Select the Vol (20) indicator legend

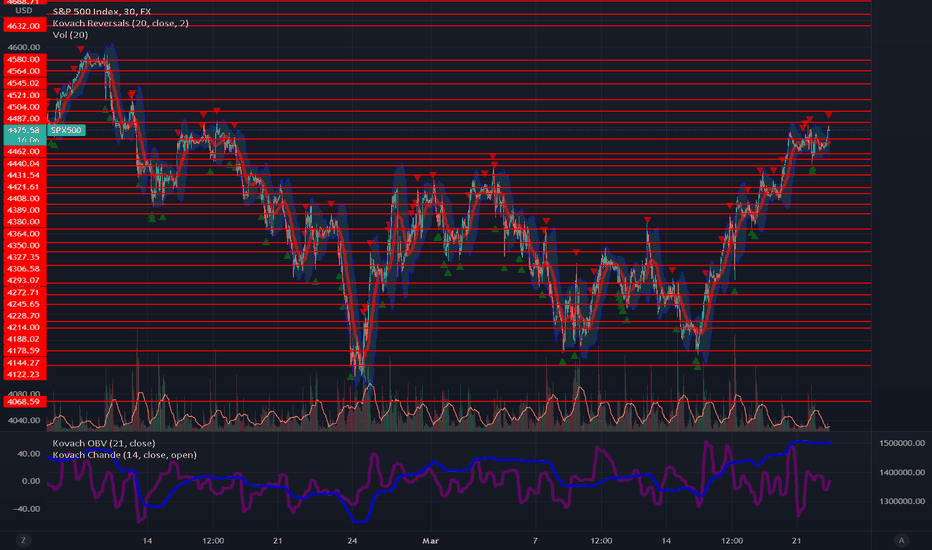(x=70, y=34)
